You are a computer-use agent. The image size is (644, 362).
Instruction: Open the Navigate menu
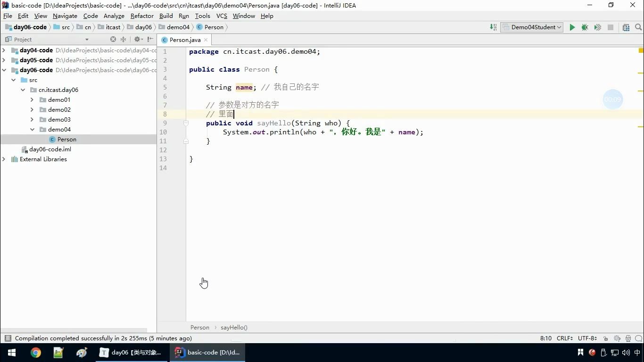coord(65,16)
